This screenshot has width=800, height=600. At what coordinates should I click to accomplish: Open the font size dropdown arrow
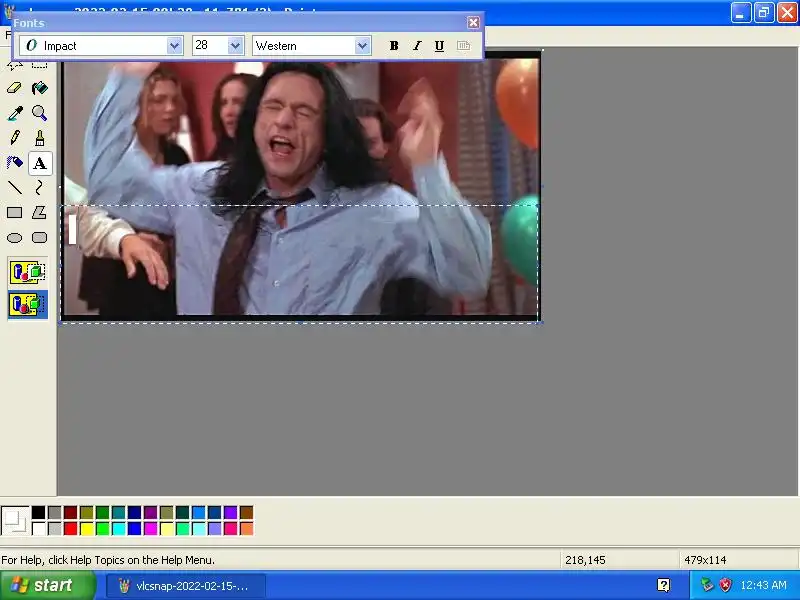tap(235, 46)
